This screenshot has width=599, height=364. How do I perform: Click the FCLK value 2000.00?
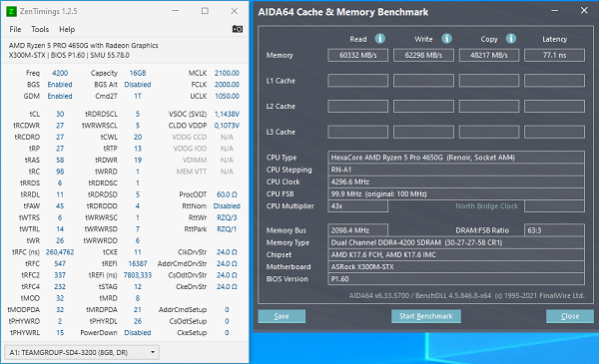tap(227, 85)
